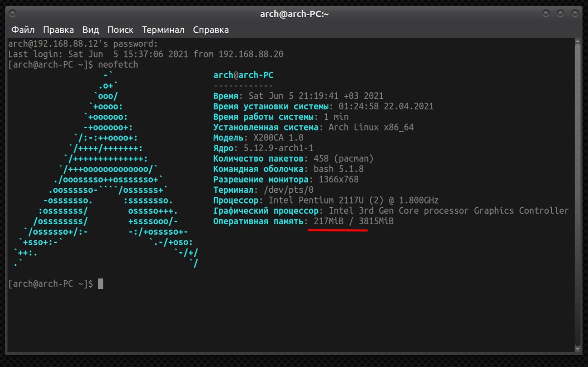The height and width of the screenshot is (367, 588).
Task: Open the Вид menu
Action: point(90,30)
